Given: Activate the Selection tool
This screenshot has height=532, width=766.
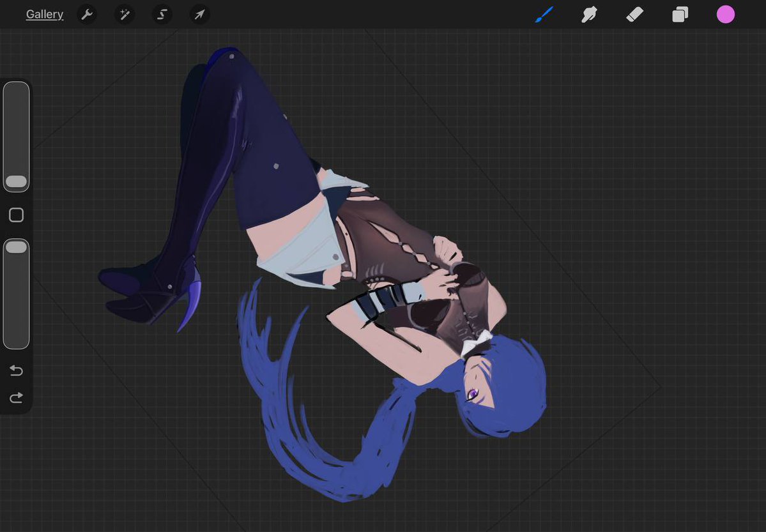Looking at the screenshot, I should coord(162,15).
